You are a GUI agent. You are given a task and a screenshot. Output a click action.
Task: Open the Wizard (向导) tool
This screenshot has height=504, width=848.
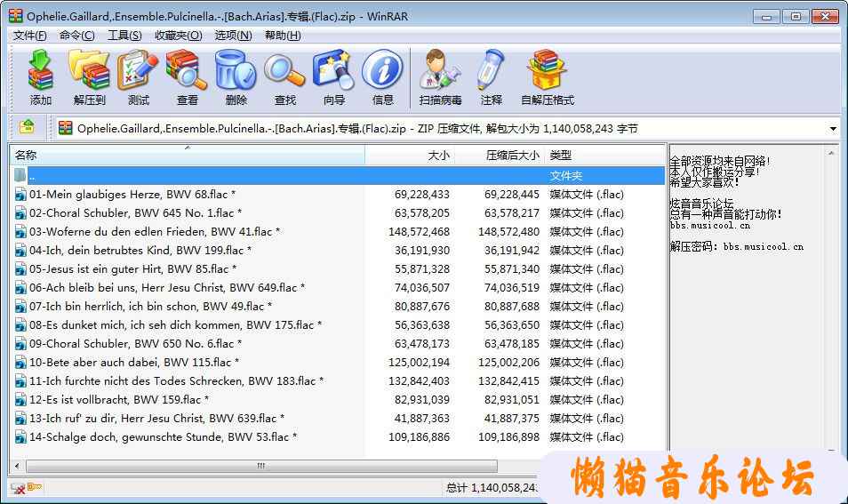[x=333, y=77]
